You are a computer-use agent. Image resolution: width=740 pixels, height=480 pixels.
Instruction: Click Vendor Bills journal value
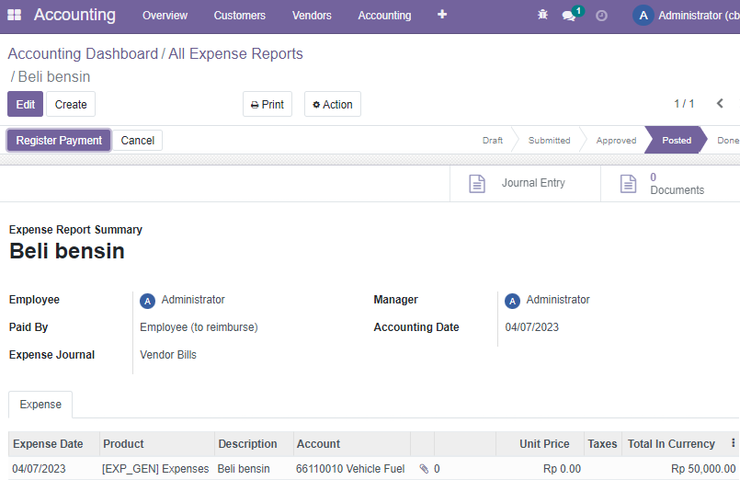168,354
